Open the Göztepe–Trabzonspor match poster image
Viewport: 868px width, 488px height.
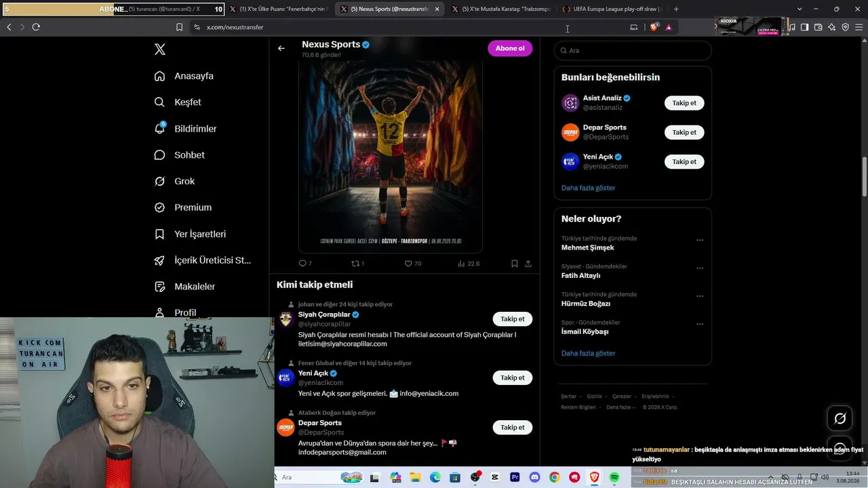pyautogui.click(x=391, y=157)
